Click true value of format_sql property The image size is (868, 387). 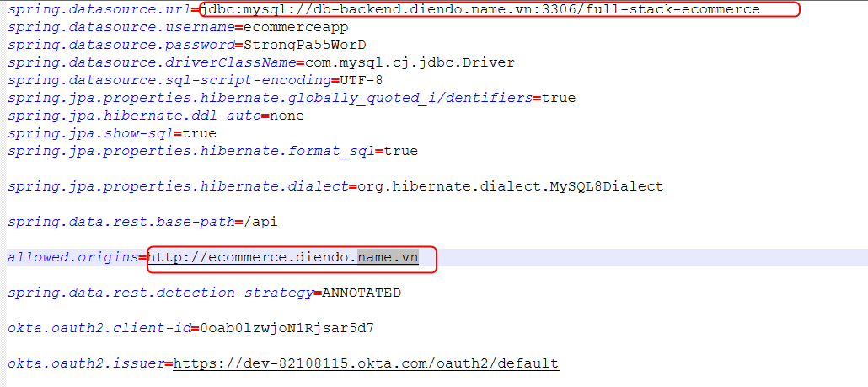coord(400,151)
